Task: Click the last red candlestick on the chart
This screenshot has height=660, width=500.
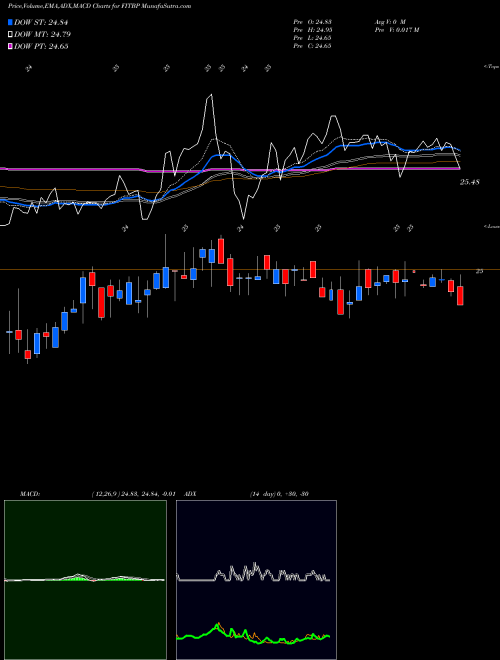Action: coord(460,295)
